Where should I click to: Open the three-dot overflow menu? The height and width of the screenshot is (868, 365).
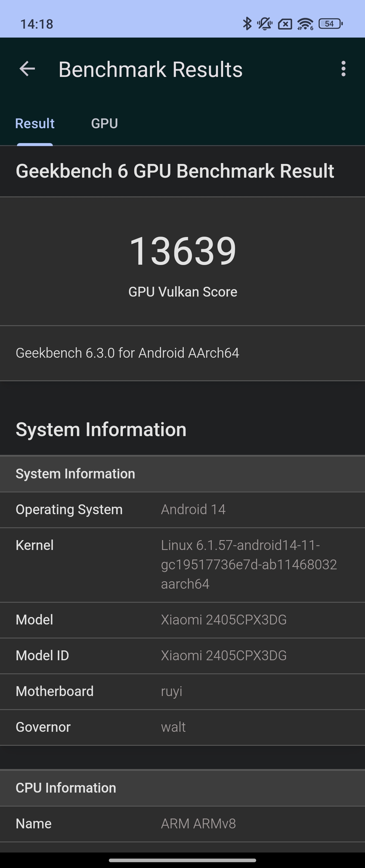[343, 69]
